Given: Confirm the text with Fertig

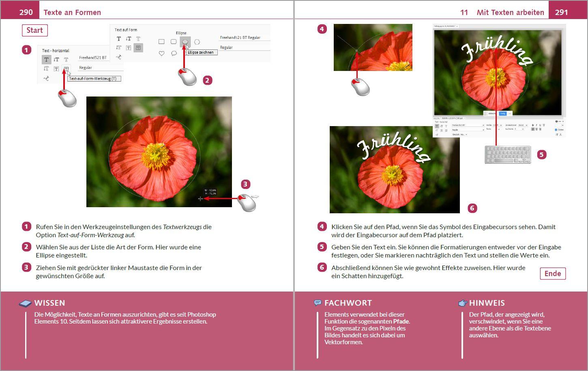Looking at the screenshot, I should click(x=502, y=114).
